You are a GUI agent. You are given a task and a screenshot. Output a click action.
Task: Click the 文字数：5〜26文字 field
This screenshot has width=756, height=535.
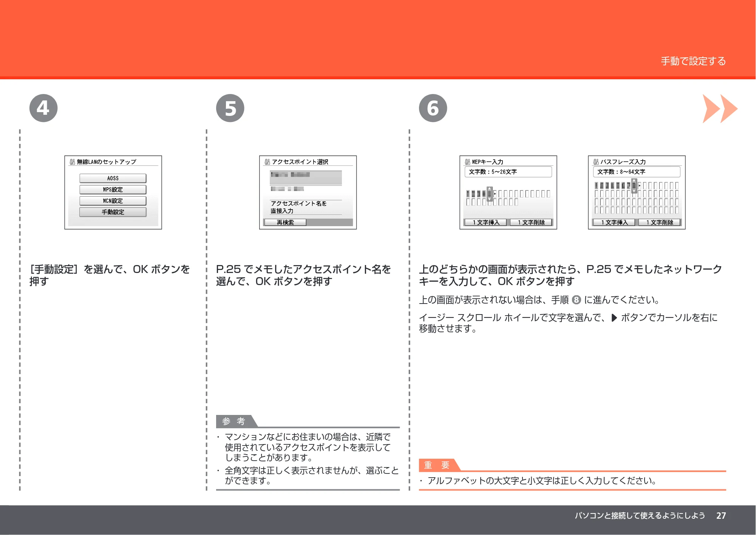[x=508, y=172]
